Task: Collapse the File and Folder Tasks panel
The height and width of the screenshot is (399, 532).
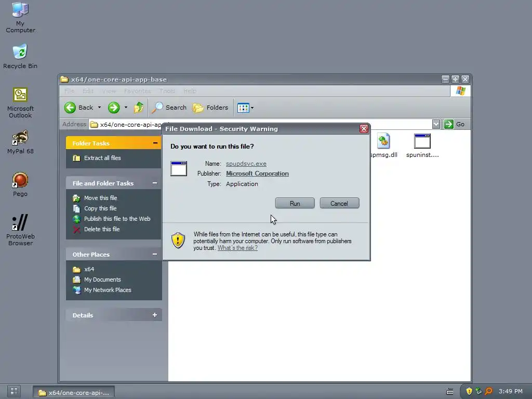Action: click(x=155, y=183)
